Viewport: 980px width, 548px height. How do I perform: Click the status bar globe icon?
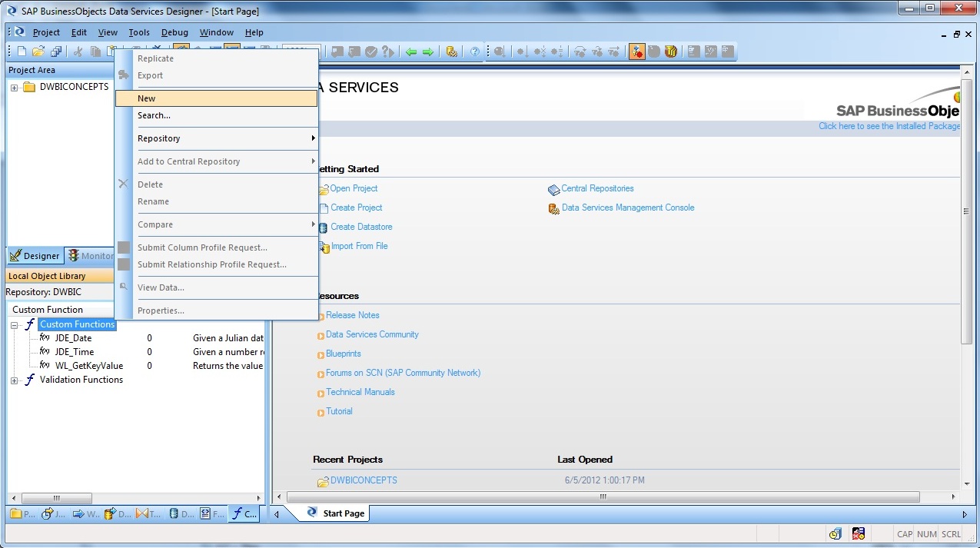[835, 533]
